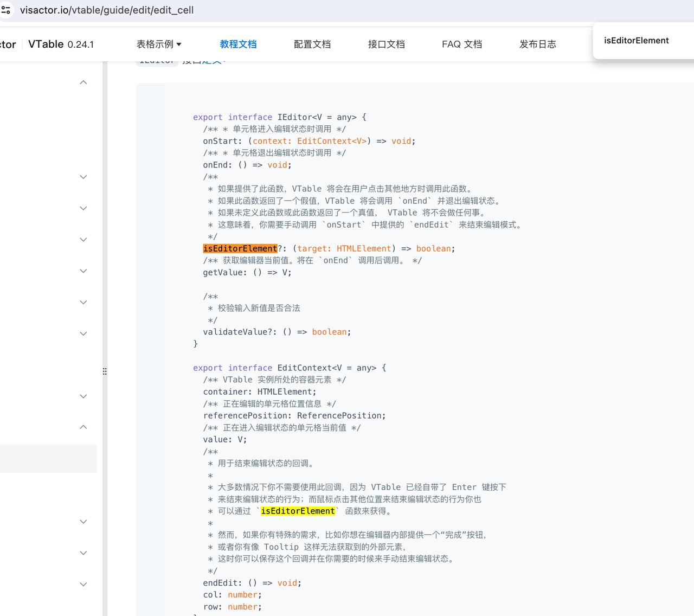694x616 pixels.
Task: Click the yellow-highlighted isEditorElement match
Action: point(298,511)
